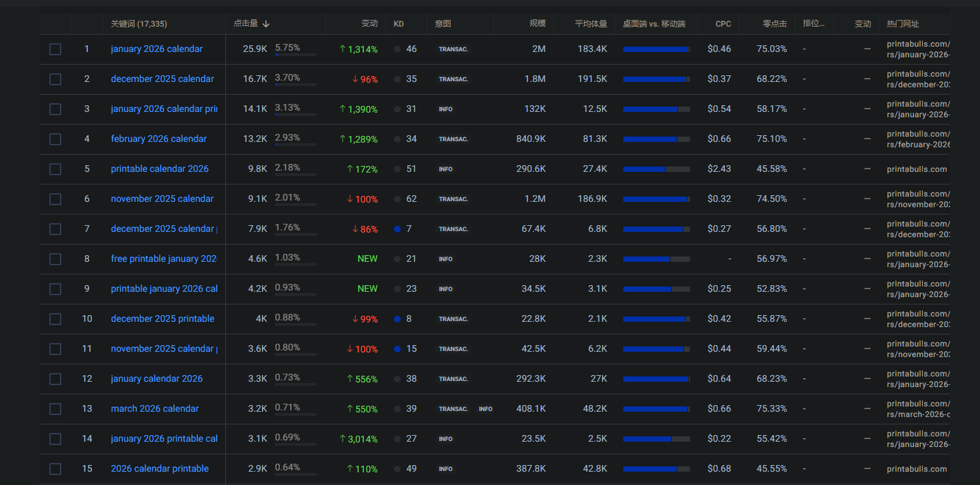The image size is (980, 485).
Task: Sort by the KD column header
Action: point(399,24)
